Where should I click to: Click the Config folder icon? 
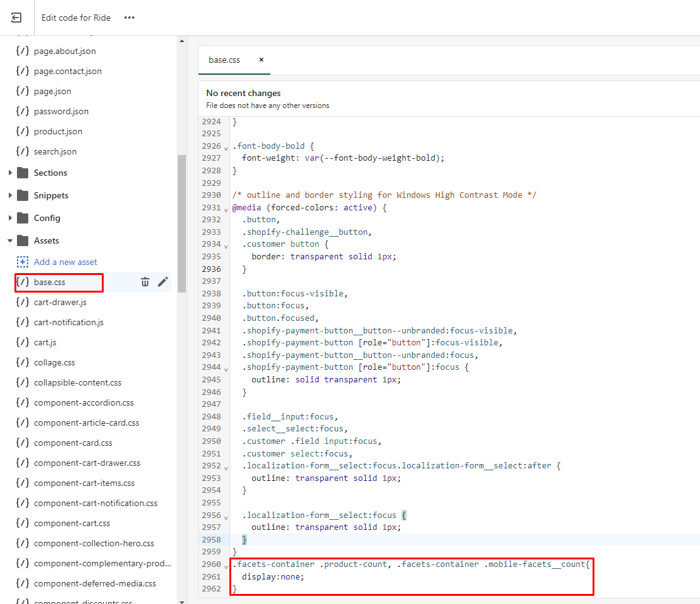click(23, 218)
